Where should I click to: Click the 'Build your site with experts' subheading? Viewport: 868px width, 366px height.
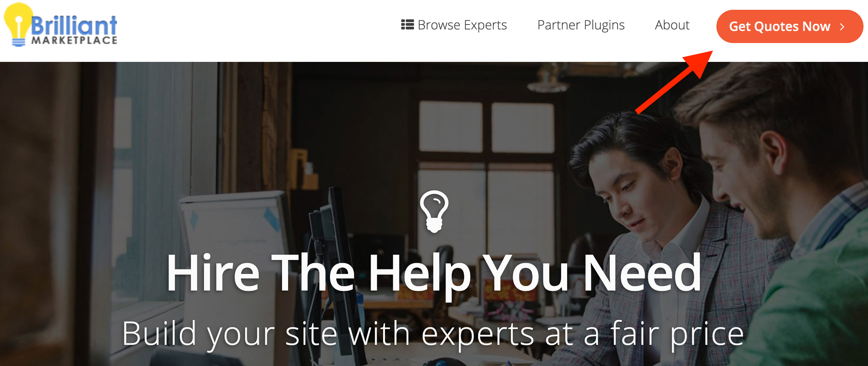(x=433, y=334)
